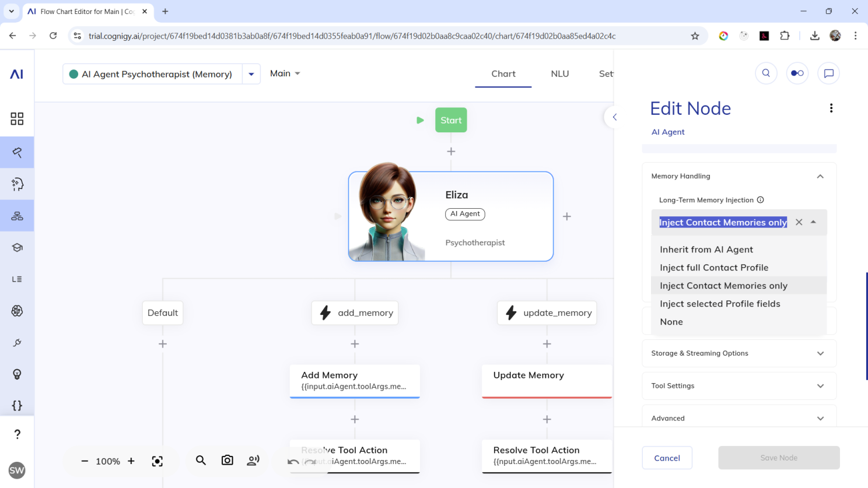This screenshot has height=488, width=868.
Task: Open the chat bubble interaction panel icon
Action: click(x=828, y=73)
